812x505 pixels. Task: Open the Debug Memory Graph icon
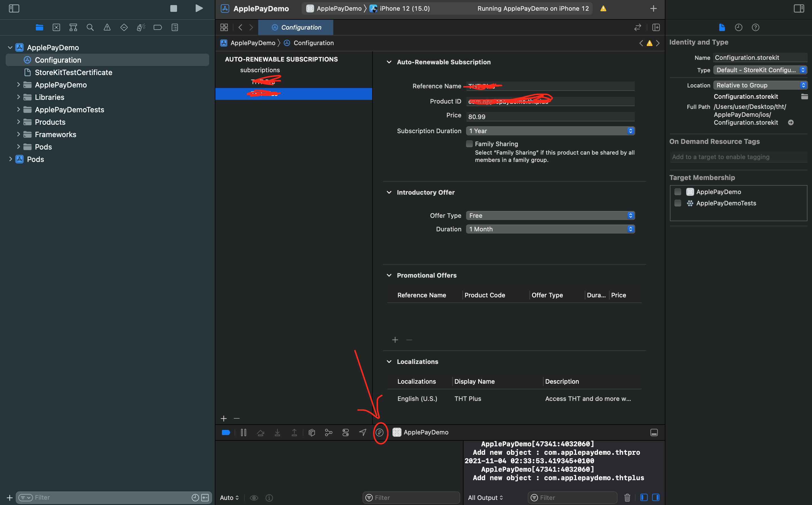pos(328,432)
